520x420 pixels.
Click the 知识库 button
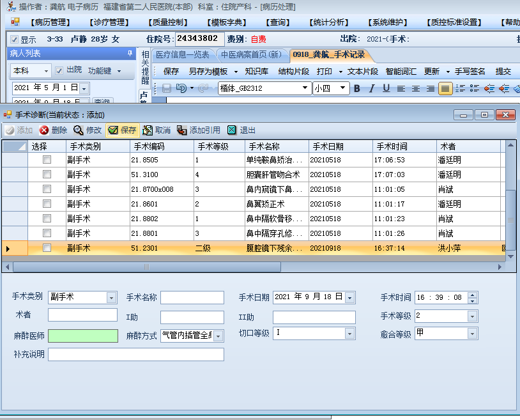(256, 71)
